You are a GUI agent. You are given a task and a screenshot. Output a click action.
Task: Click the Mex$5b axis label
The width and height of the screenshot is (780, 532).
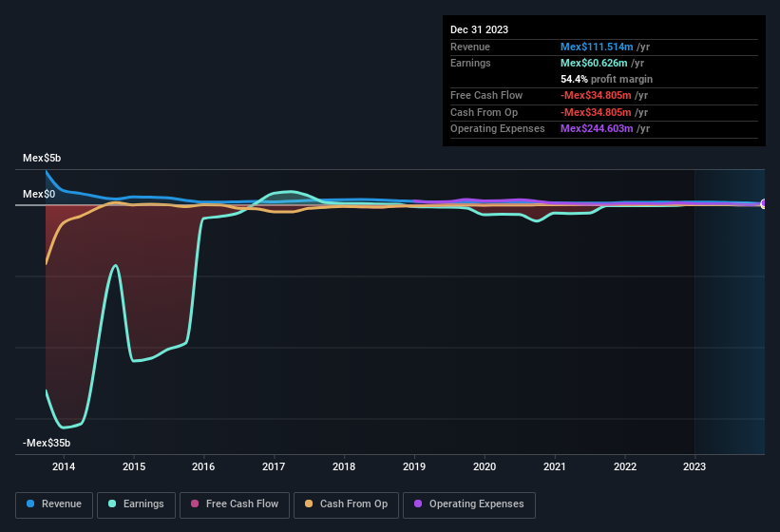[x=42, y=158]
